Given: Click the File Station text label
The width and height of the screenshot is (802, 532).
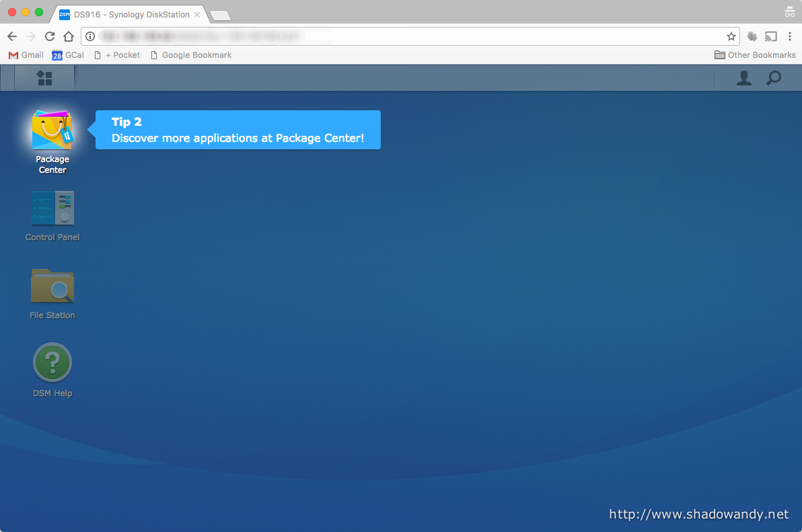Looking at the screenshot, I should click(52, 315).
